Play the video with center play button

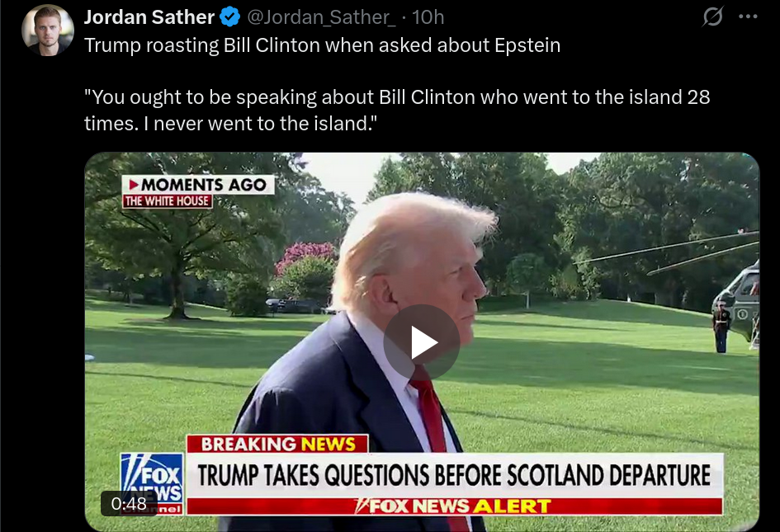click(421, 342)
